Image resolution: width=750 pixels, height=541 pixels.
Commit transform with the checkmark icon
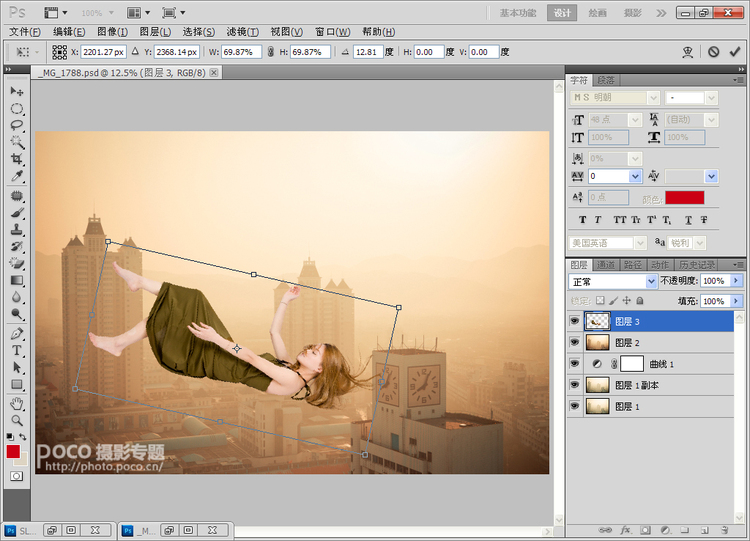735,52
